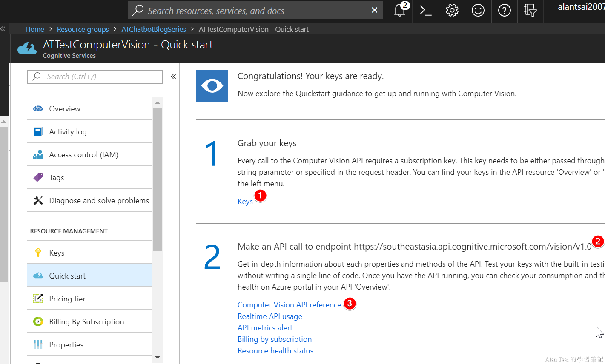Viewport: 605px width, 364px height.
Task: Click the Billing By Subscription green icon
Action: pyautogui.click(x=38, y=321)
